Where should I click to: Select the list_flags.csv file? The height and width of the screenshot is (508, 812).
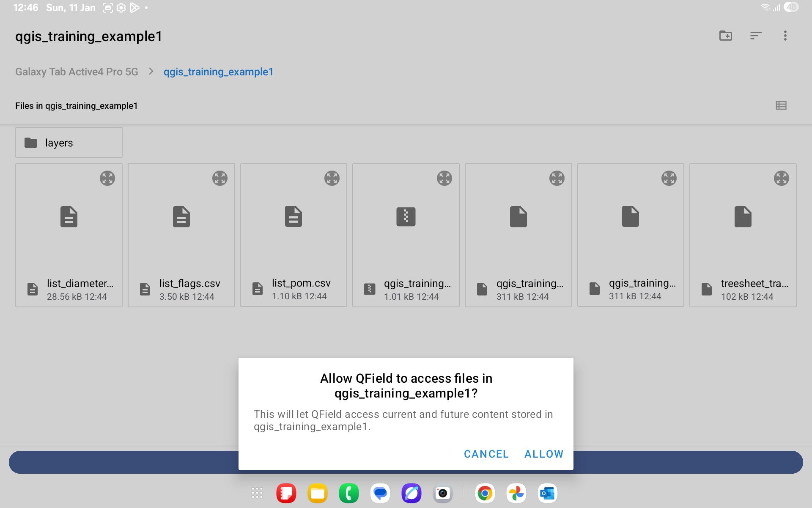[181, 235]
